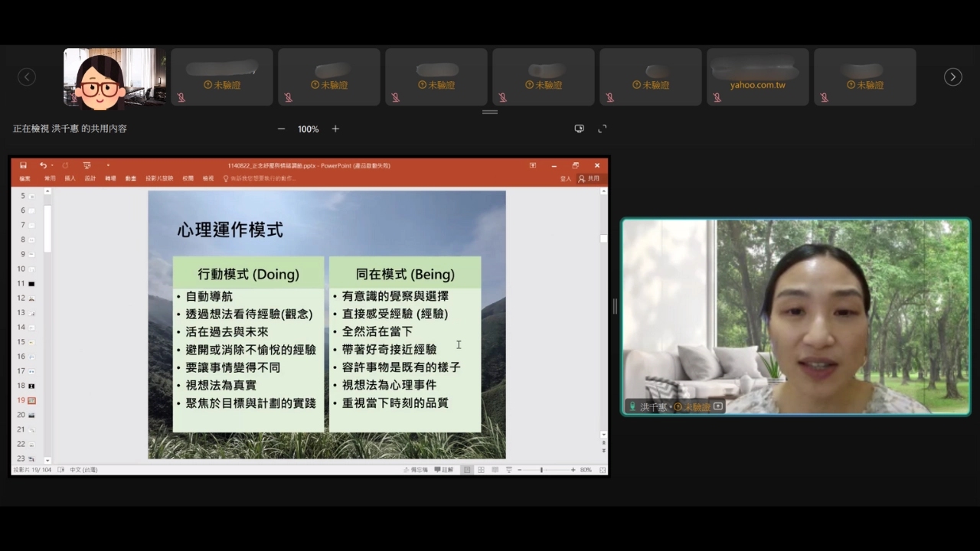Toggle the 註解 comments pane
Viewport: 980px width, 551px height.
click(x=444, y=470)
